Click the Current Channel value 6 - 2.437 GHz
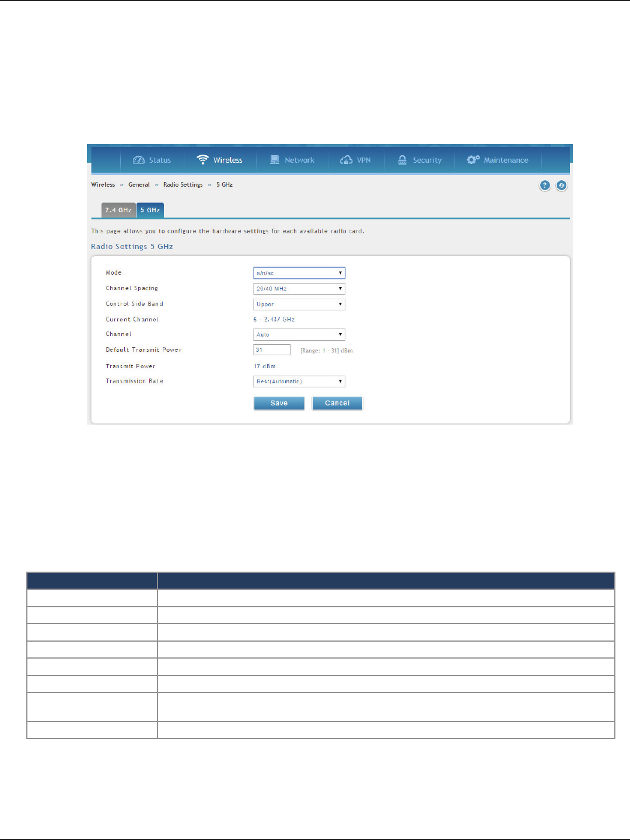 point(274,320)
